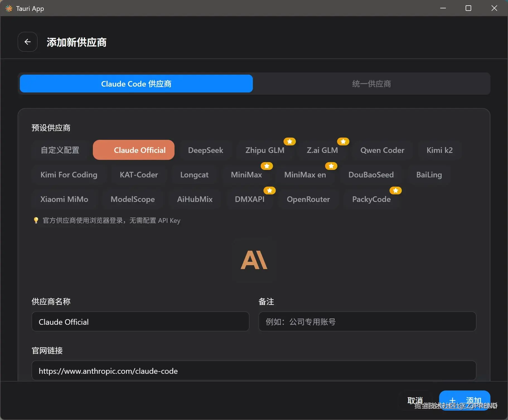Viewport: 508px width, 420px height.
Task: Select Kimi For Coding preset
Action: coord(69,175)
